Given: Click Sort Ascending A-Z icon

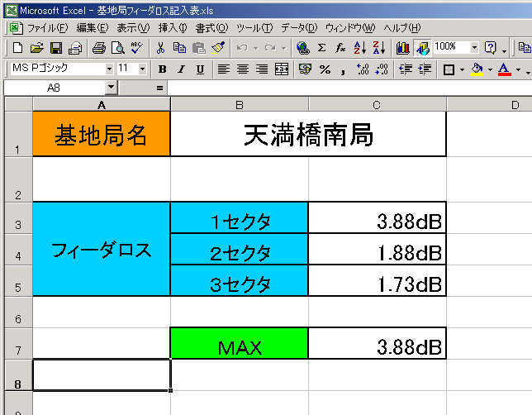Looking at the screenshot, I should click(x=359, y=48).
